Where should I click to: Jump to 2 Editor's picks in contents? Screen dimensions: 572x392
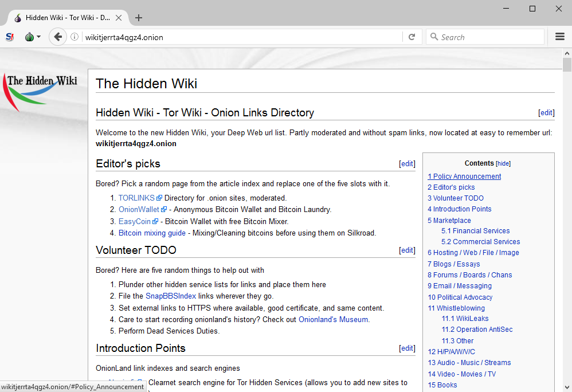[x=451, y=187]
